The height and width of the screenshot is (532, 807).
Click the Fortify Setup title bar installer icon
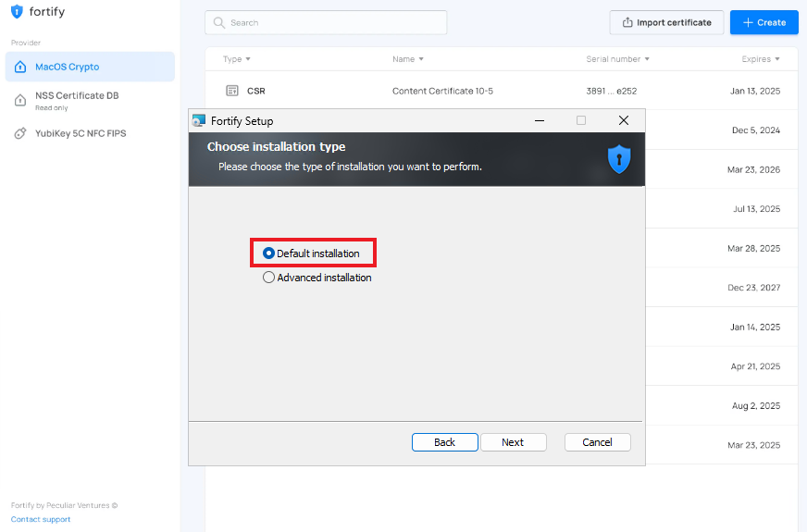click(199, 120)
